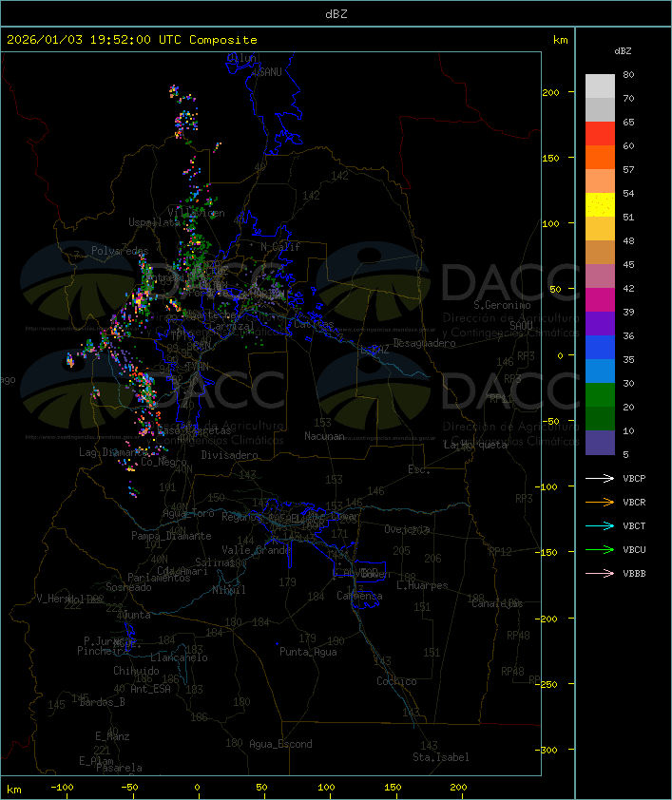Click the Uspallata label on the map
The image size is (672, 800).
(154, 222)
